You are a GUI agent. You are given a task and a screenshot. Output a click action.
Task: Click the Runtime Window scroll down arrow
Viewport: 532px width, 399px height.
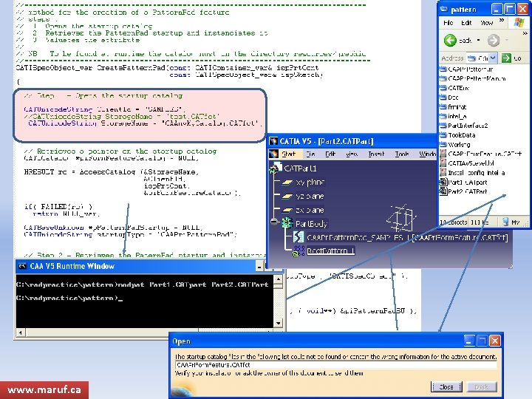278,323
